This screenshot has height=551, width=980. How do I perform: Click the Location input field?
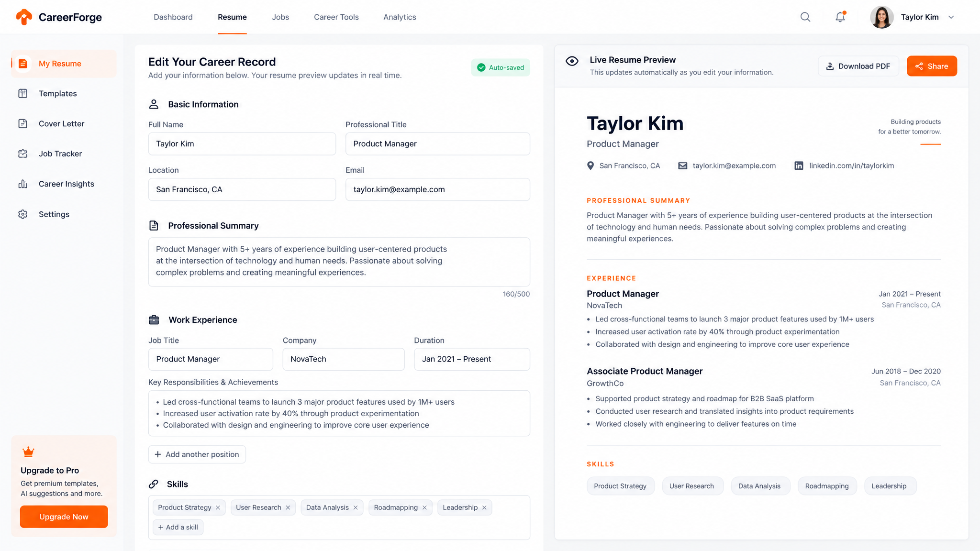tap(242, 189)
